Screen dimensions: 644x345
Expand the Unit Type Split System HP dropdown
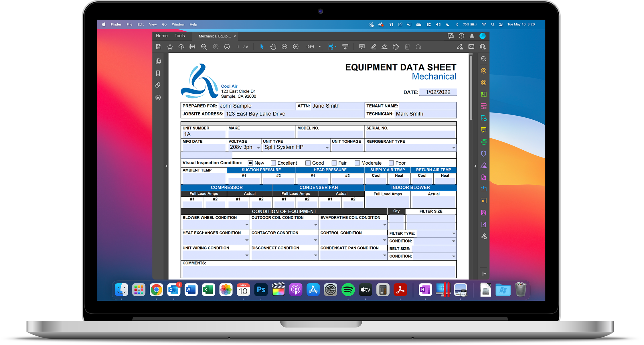point(327,147)
